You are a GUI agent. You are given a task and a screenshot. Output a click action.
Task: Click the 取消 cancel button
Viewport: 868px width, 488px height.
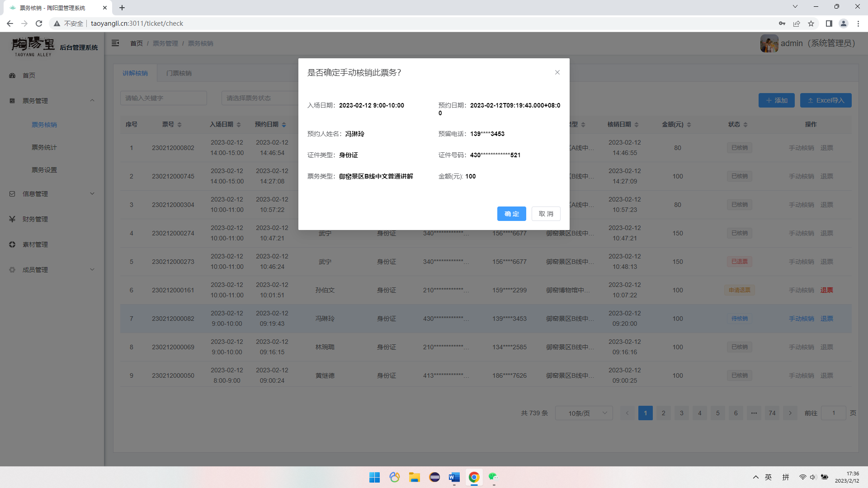tap(546, 214)
